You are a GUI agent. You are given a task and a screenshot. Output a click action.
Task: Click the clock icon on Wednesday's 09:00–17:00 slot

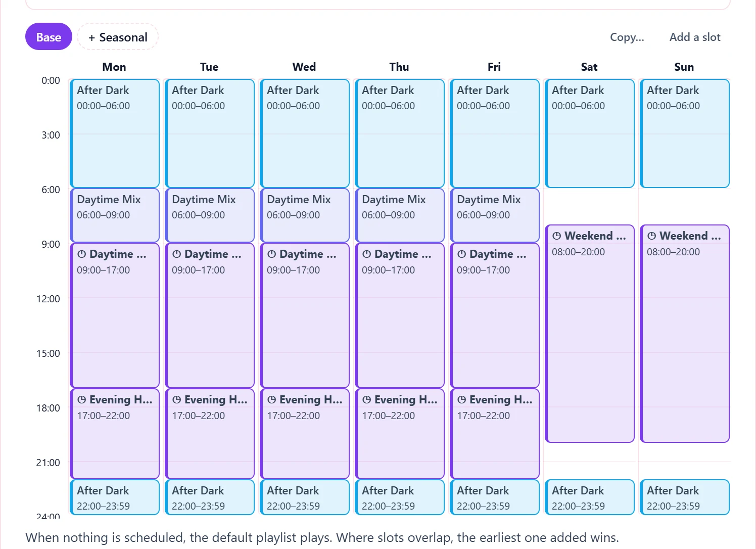(271, 254)
